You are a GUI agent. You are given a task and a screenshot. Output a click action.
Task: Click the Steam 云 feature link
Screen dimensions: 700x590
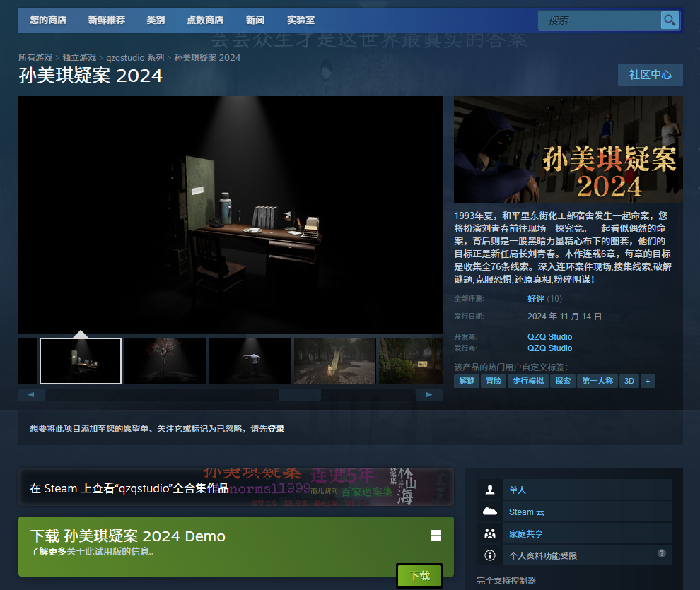[x=527, y=512]
